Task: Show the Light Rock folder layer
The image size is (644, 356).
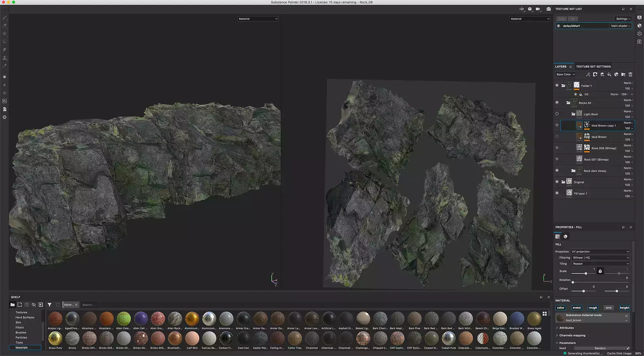Action: click(x=557, y=114)
